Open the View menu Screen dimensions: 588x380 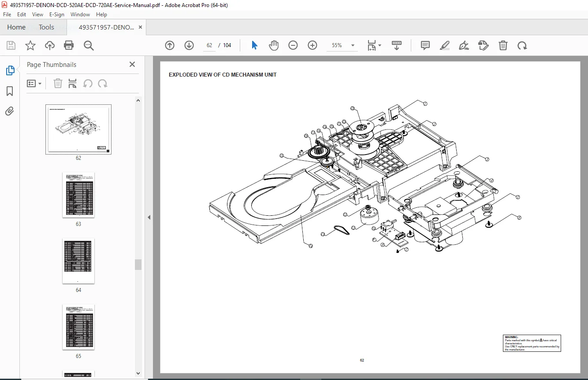(37, 15)
